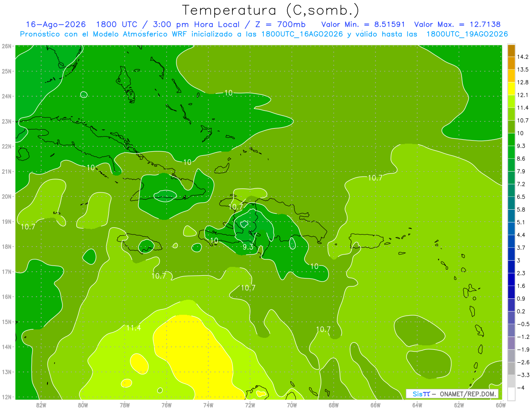Image resolution: width=532 pixels, height=411 pixels.
Task: Click "1800 UTC" in the header line
Action: coord(117,24)
